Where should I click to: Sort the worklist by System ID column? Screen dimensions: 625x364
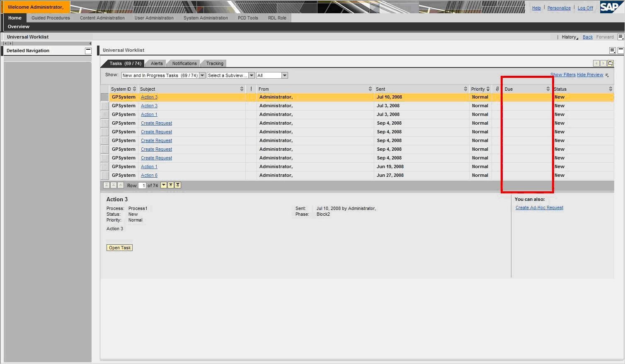pyautogui.click(x=134, y=89)
